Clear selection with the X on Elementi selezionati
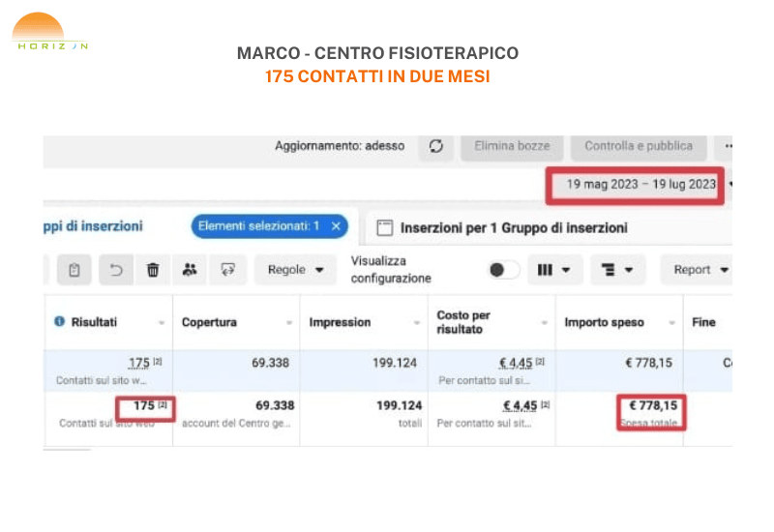Image resolution: width=774 pixels, height=532 pixels. [336, 225]
